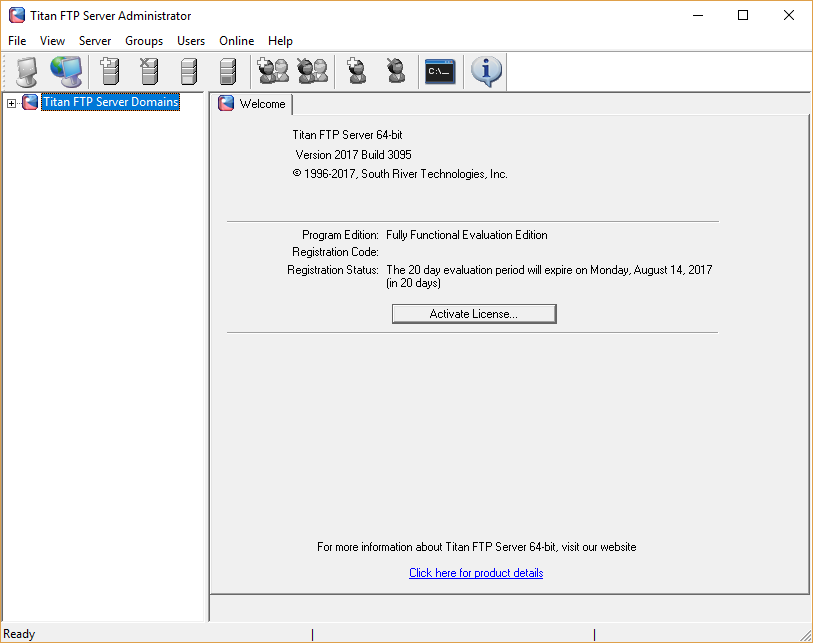Click the local server computer toolbar icon
This screenshot has height=643, width=813.
coord(27,72)
